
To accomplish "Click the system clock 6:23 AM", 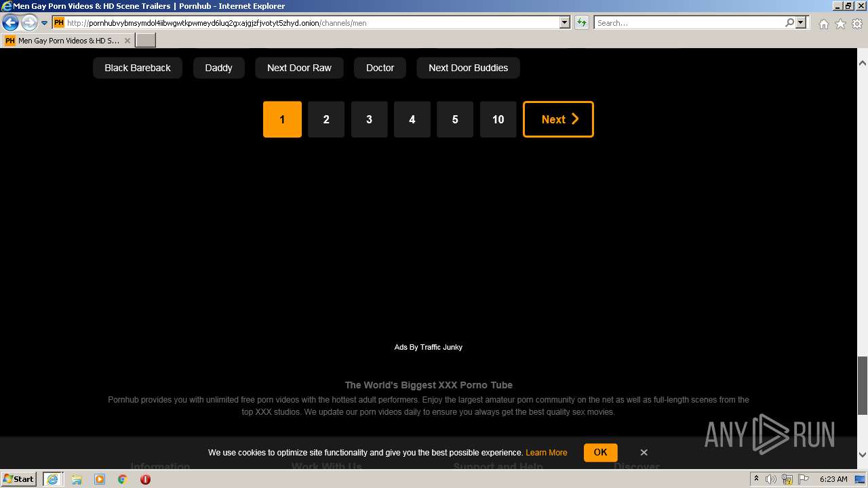I will (x=833, y=479).
